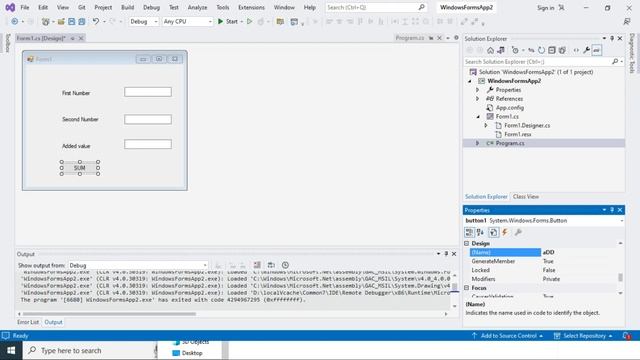Screen dimensions: 640x360
Task: Open the Build menu
Action: pyautogui.click(x=128, y=7)
